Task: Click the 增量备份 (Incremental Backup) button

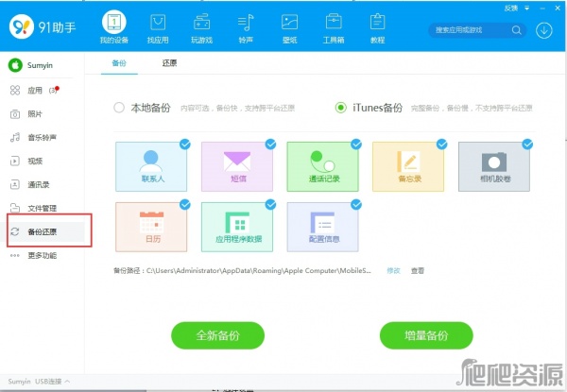Action: click(x=426, y=335)
